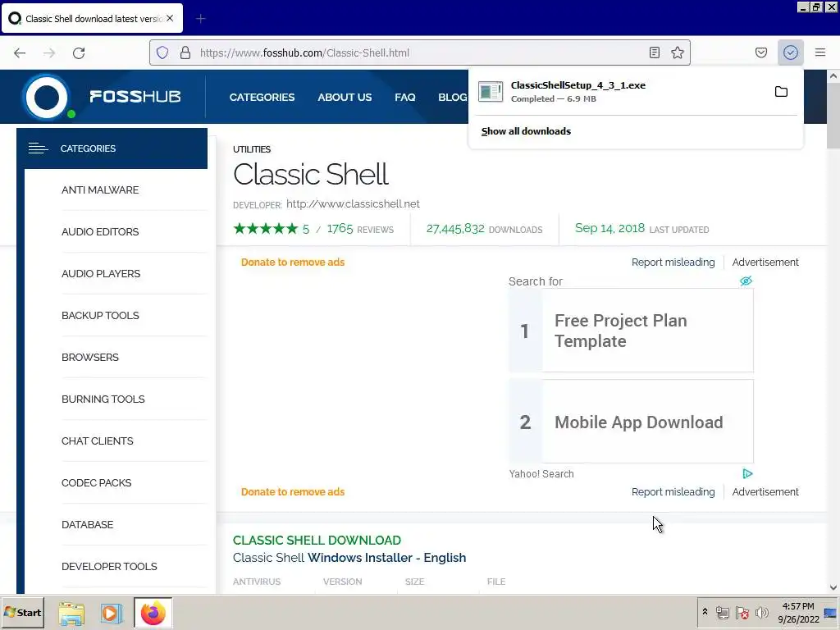Click the upper Report misleading link
The width and height of the screenshot is (840, 630).
pyautogui.click(x=673, y=262)
